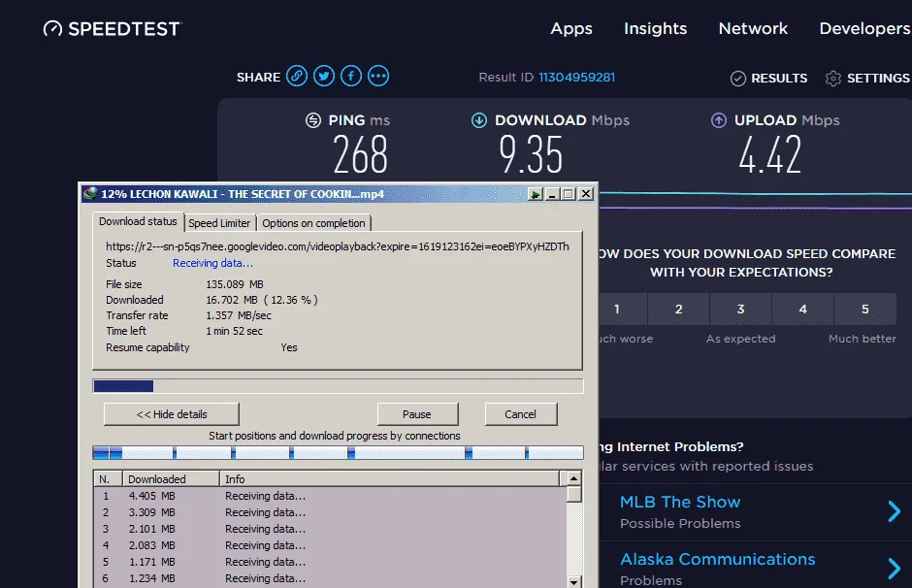Click the IDM title bar play icon button
The image size is (912, 588).
[x=536, y=194]
